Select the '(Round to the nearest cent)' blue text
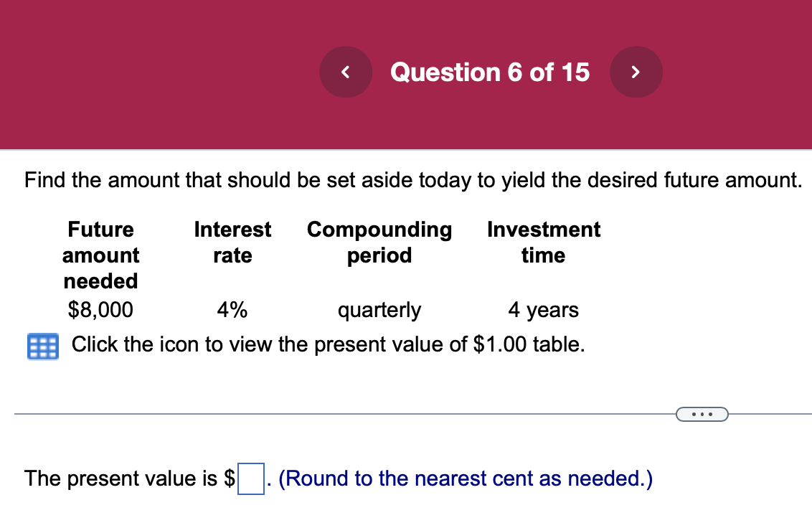812x528 pixels. pos(465,478)
